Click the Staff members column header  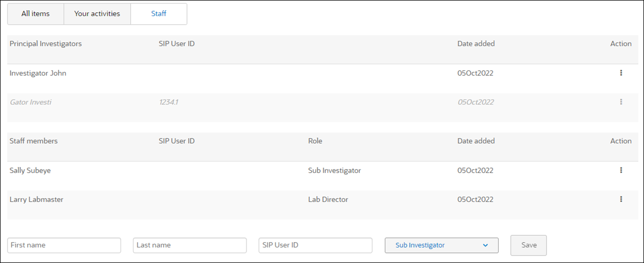[34, 141]
